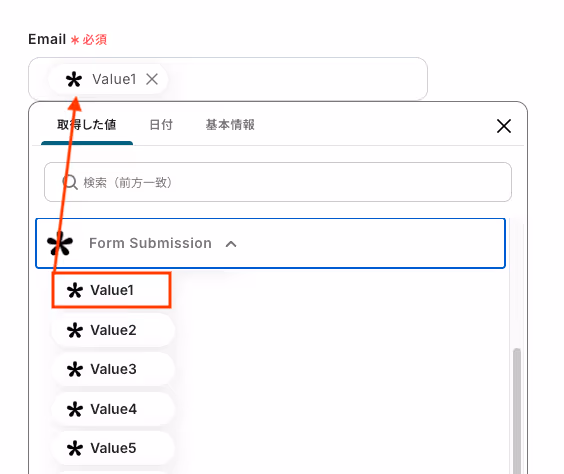Insert Value2 into the field
Screen dimensions: 564x474
tap(113, 330)
